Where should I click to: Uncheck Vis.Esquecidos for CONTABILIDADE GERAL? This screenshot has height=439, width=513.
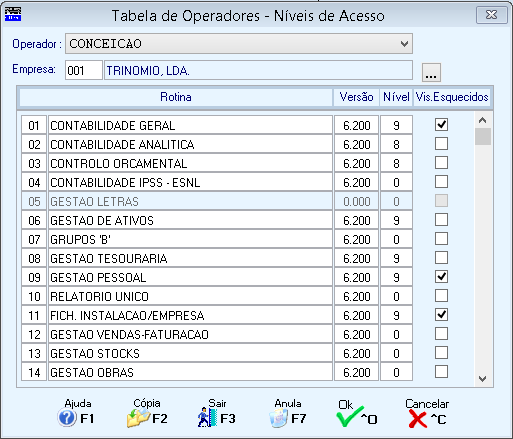pyautogui.click(x=441, y=125)
